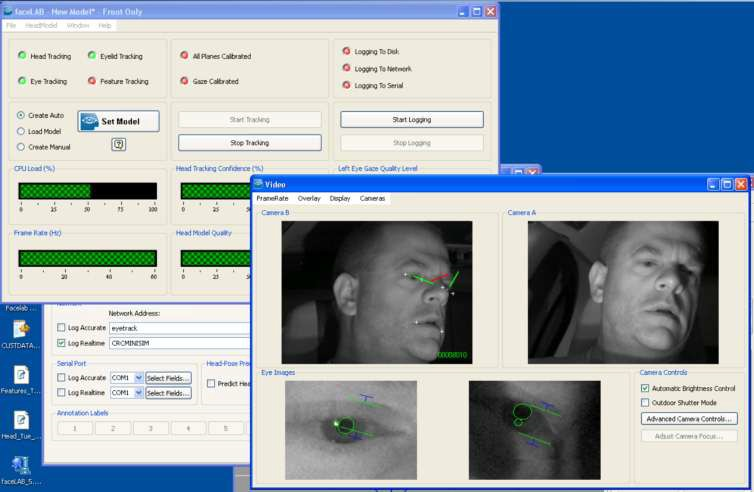Open the File menu in faceLAB window

tap(11, 25)
